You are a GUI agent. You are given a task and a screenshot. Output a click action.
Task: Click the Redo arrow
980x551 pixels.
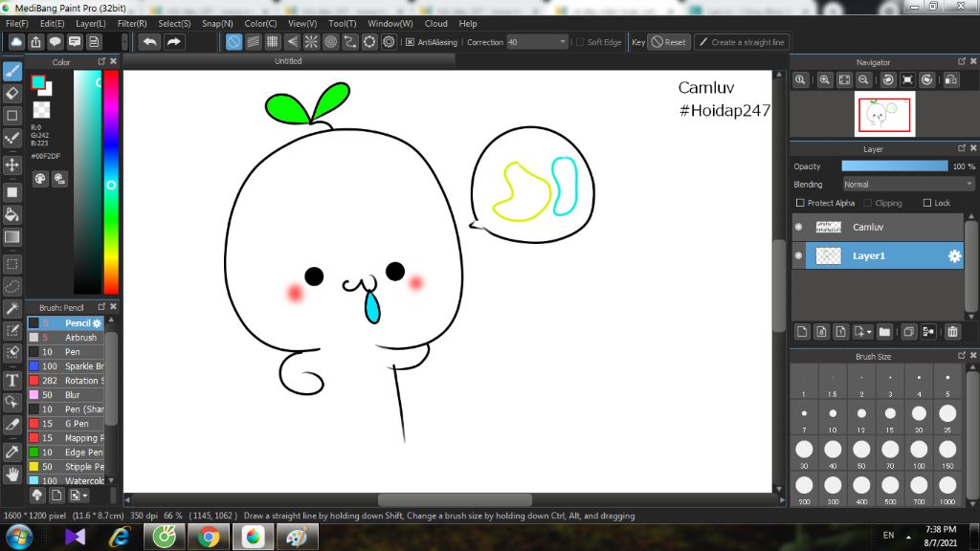point(174,42)
